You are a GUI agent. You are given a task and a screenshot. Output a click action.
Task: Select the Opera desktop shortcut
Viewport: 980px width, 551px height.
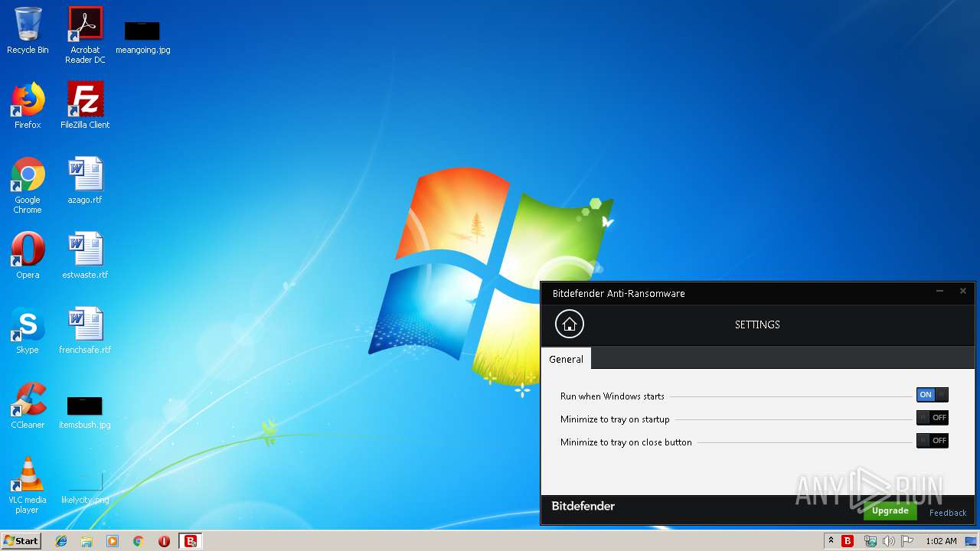click(x=28, y=256)
